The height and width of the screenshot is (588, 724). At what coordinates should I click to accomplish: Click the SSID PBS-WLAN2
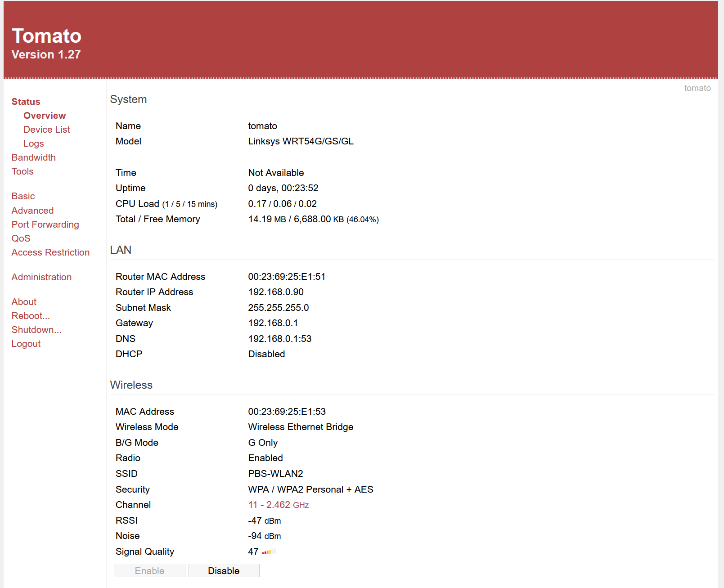click(x=275, y=474)
